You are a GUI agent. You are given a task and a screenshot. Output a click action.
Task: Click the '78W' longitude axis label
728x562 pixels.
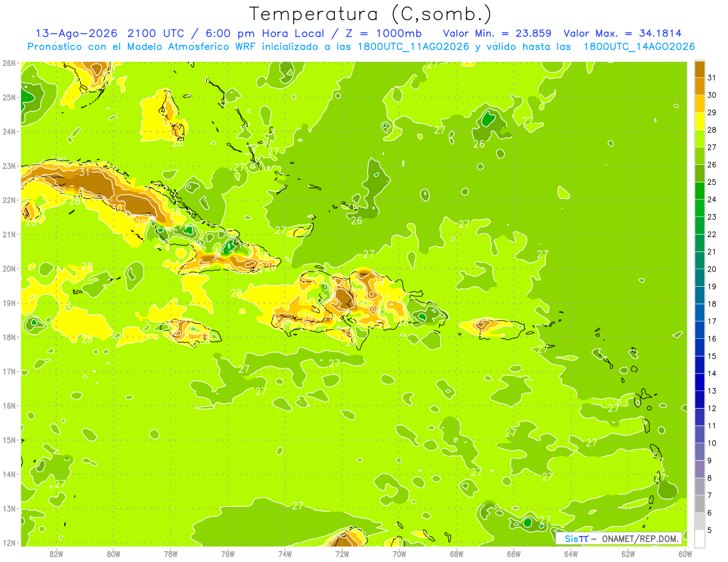(170, 553)
